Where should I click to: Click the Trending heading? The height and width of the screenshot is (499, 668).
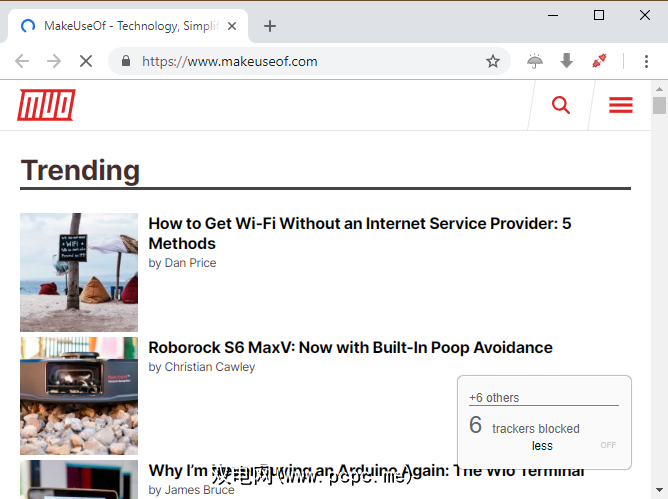80,170
